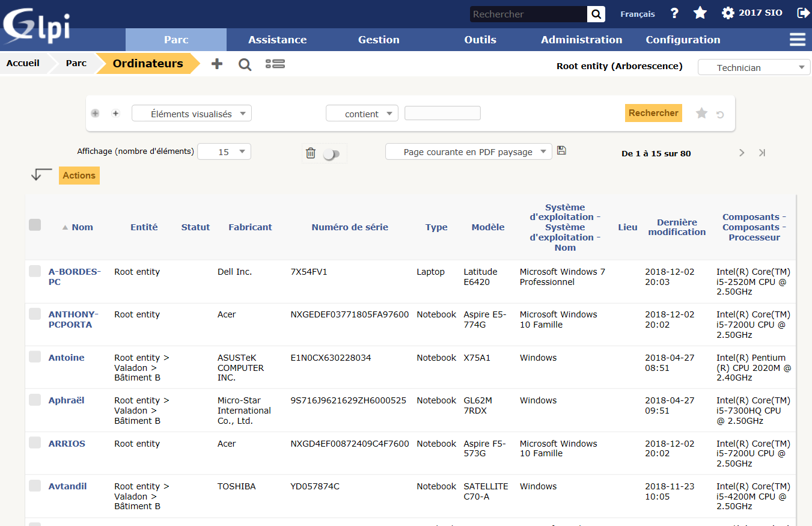Click the Actions button

click(79, 176)
